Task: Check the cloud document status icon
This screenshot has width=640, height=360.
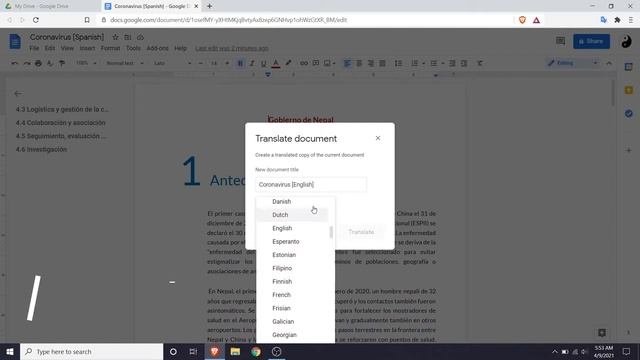Action: point(140,37)
